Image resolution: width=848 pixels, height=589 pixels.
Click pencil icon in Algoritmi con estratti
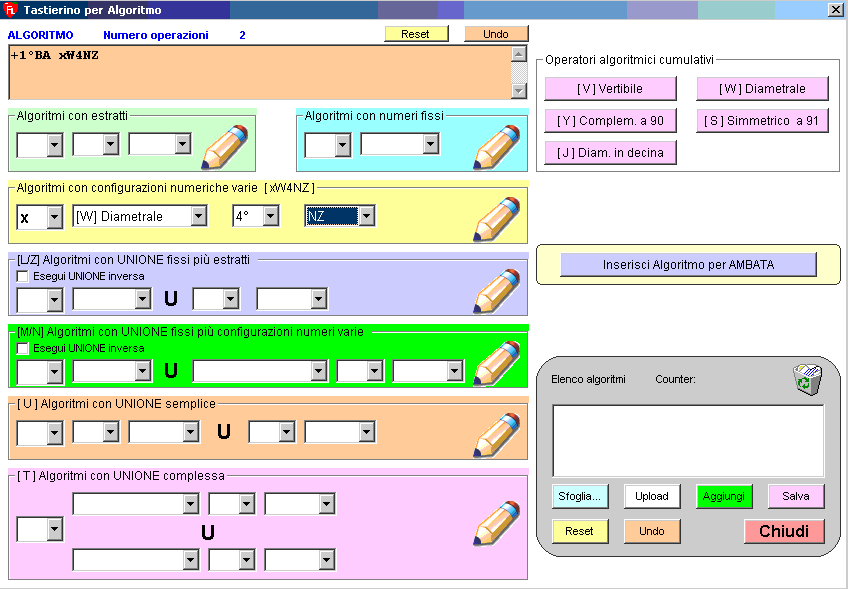(x=224, y=147)
